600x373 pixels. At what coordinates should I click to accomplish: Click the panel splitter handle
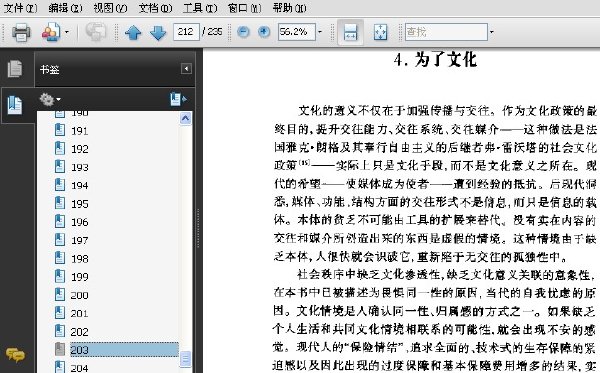[x=198, y=229]
